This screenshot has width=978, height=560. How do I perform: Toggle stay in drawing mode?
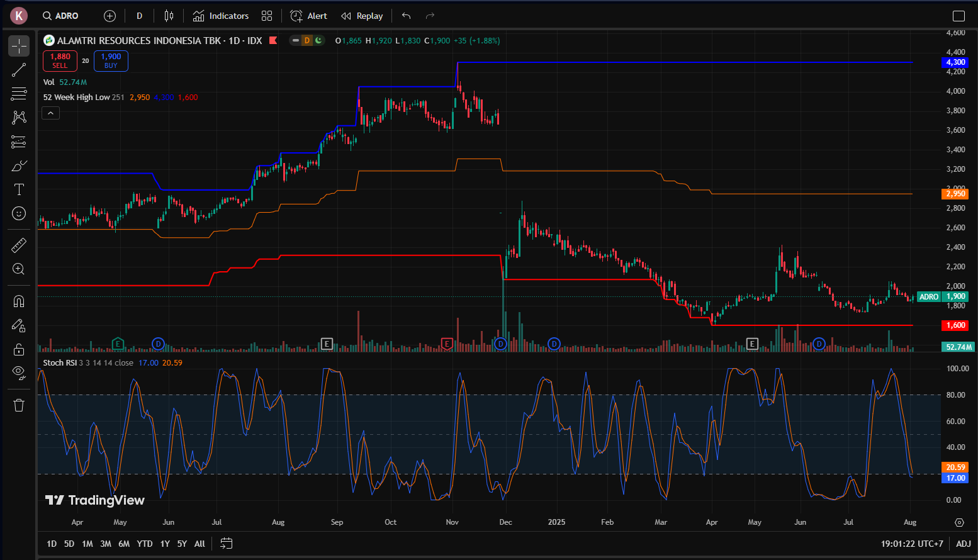pos(19,325)
